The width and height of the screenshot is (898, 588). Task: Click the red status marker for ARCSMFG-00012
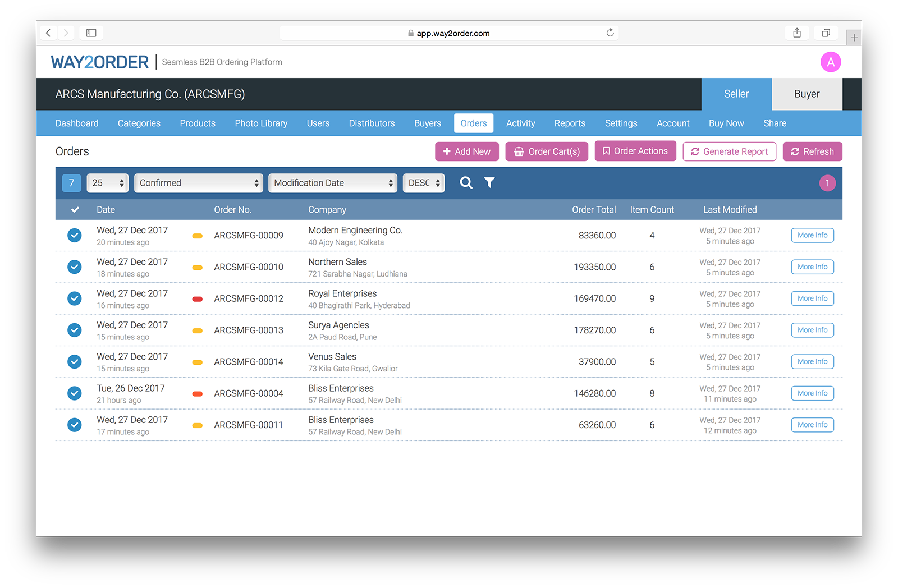pos(198,299)
